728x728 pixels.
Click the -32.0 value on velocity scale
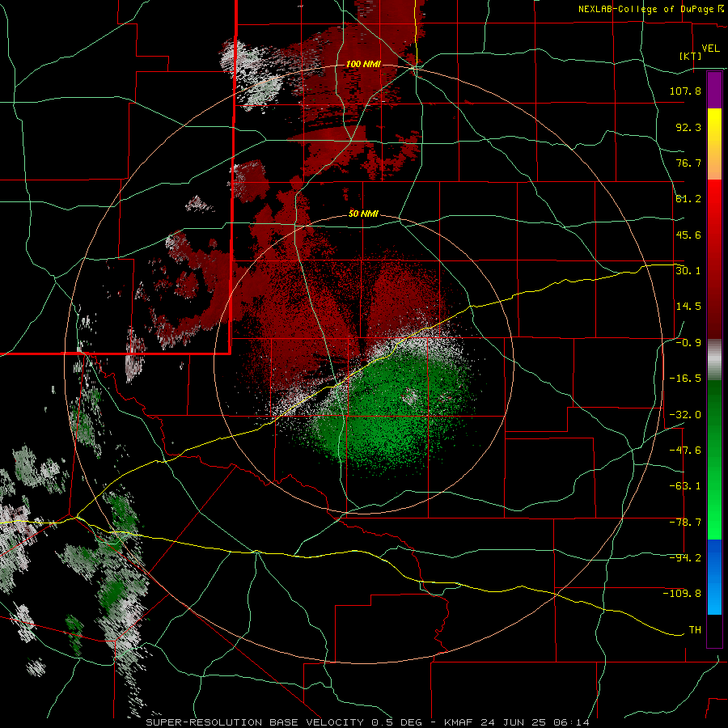[685, 415]
